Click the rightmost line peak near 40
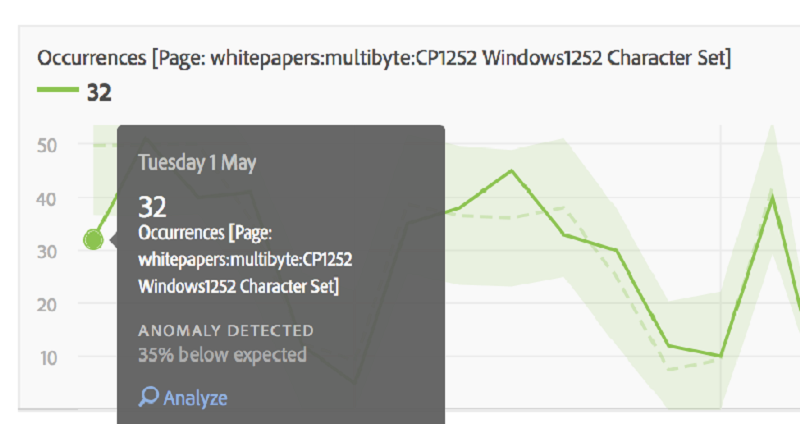800x424 pixels. (x=772, y=197)
